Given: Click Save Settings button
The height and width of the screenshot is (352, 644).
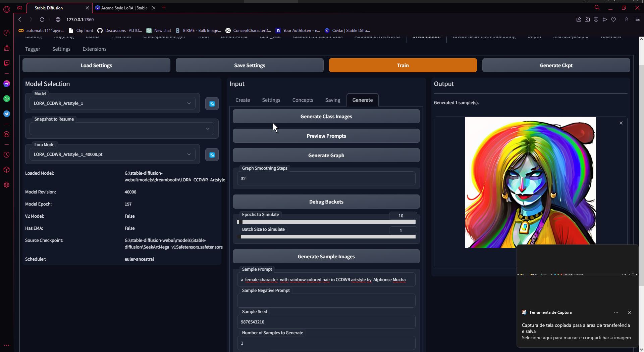Looking at the screenshot, I should (250, 65).
